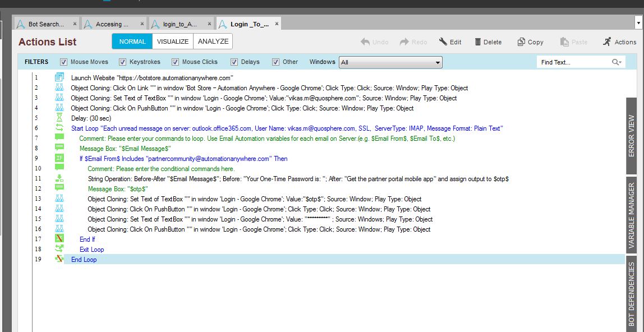
Task: Click the Copy icon in toolbar
Action: [x=521, y=42]
